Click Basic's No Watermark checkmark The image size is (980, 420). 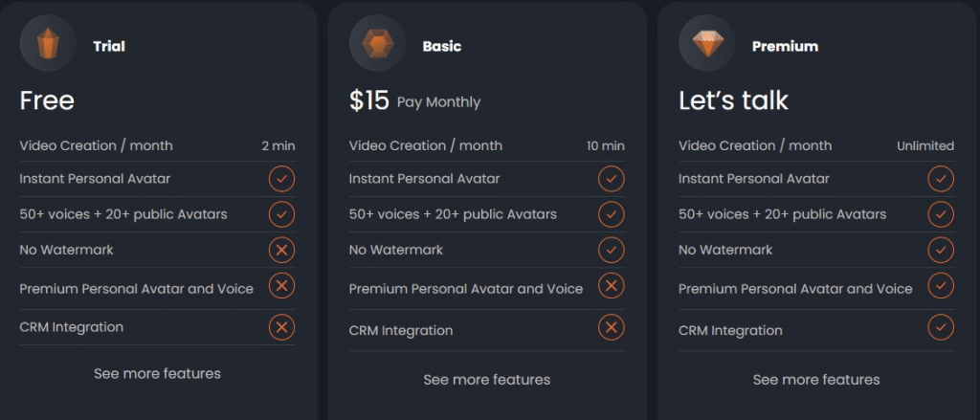pos(612,250)
